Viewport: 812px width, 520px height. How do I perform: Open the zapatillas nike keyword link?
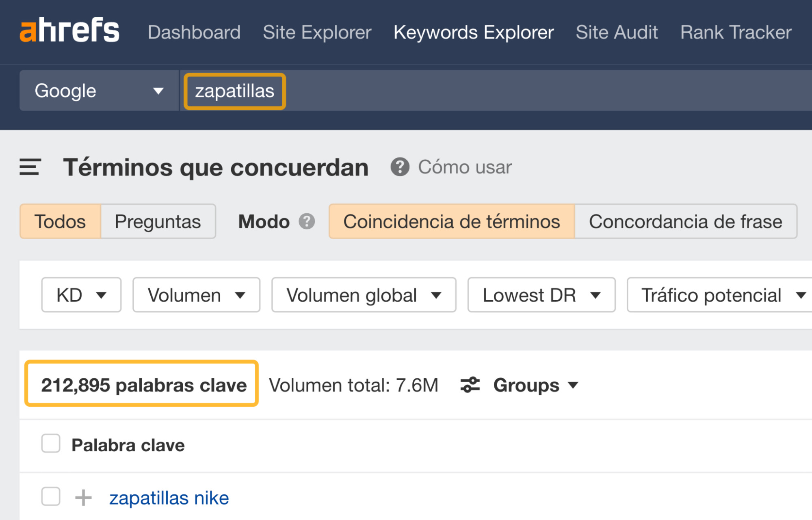[169, 496]
